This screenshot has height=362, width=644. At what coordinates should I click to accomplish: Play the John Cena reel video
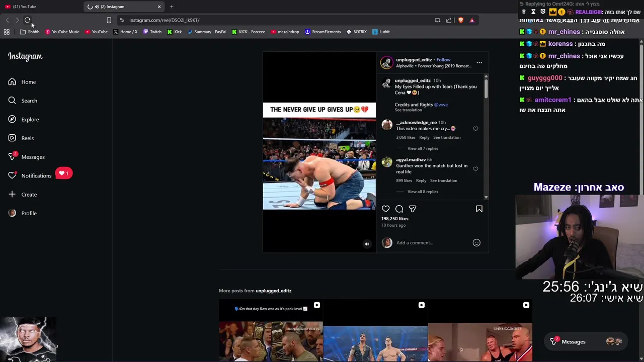click(x=319, y=152)
